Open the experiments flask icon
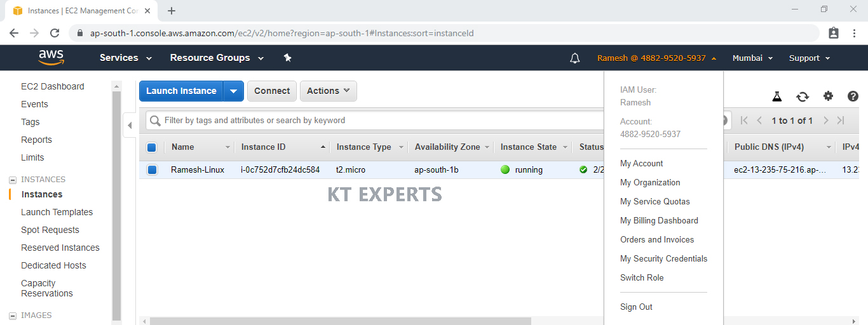Image resolution: width=868 pixels, height=325 pixels. tap(776, 96)
